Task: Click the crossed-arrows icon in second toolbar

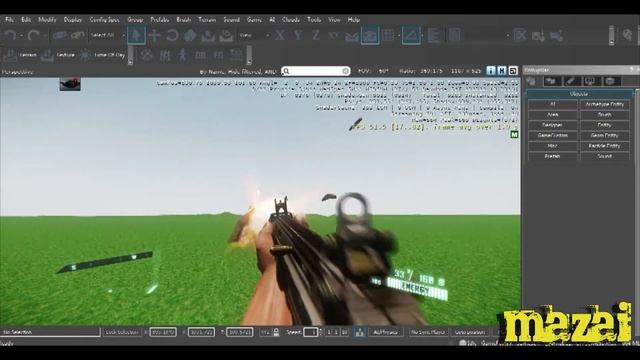Action: coord(147,55)
